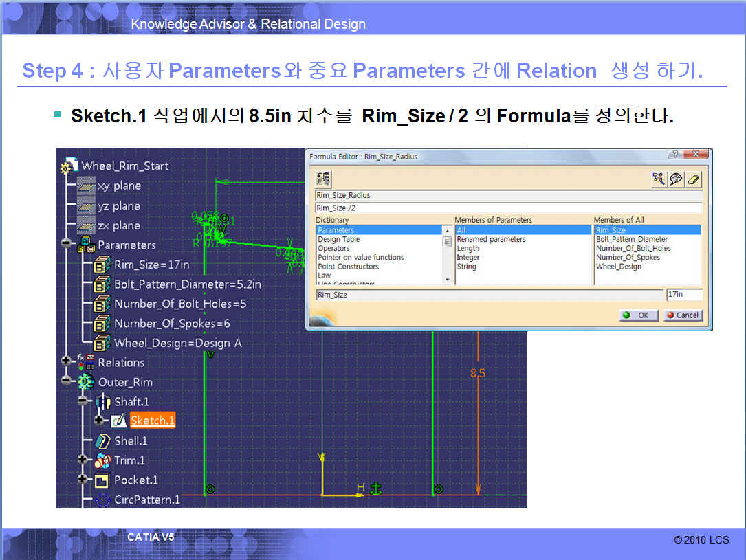Click Cancel in Formula Editor
This screenshot has width=746, height=560.
tap(682, 315)
